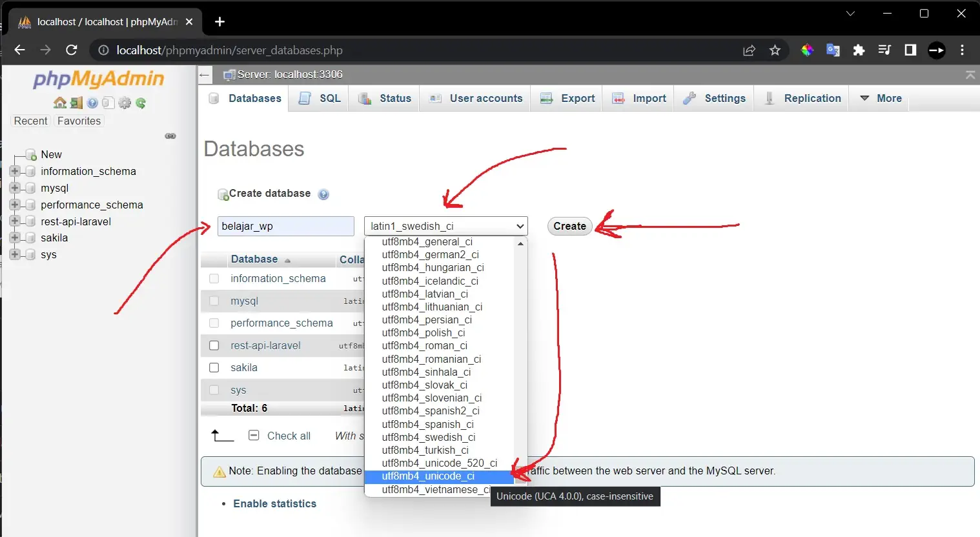This screenshot has width=980, height=537.
Task: Open the browser side panel icon
Action: (910, 50)
